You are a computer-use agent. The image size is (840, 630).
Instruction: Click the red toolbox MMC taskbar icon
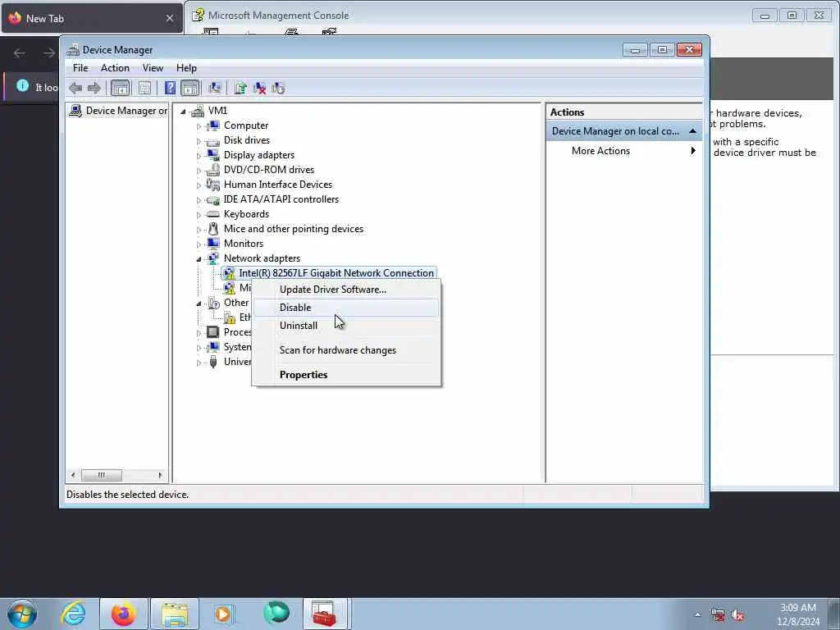[x=325, y=614]
